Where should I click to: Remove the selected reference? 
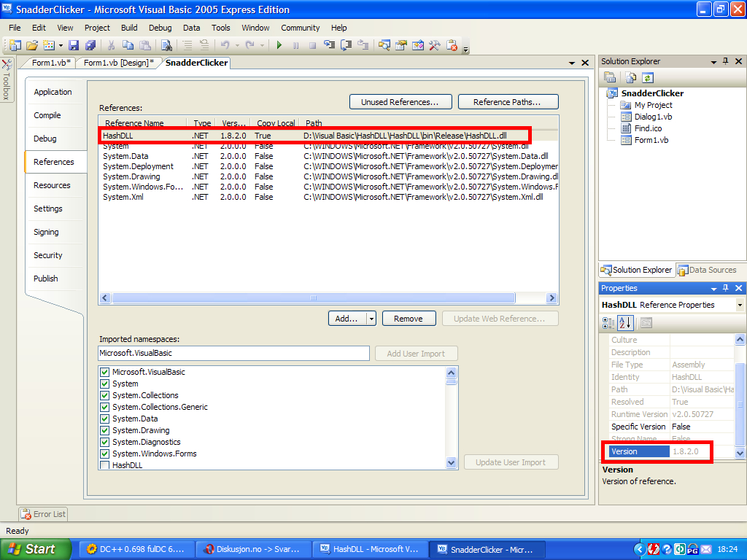pyautogui.click(x=409, y=319)
